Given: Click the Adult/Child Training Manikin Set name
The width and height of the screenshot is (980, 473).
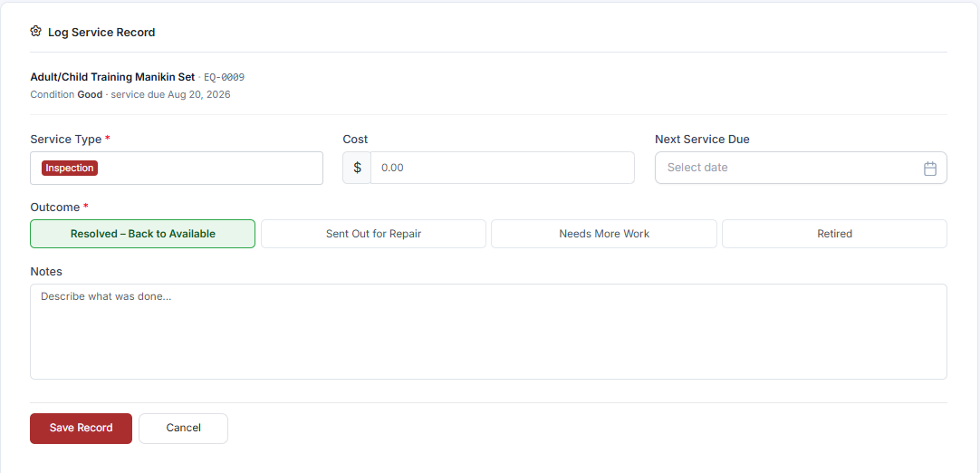Looking at the screenshot, I should point(112,77).
